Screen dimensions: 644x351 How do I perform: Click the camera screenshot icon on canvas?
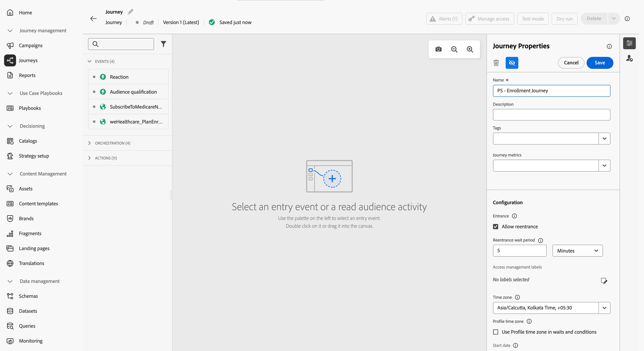point(438,49)
